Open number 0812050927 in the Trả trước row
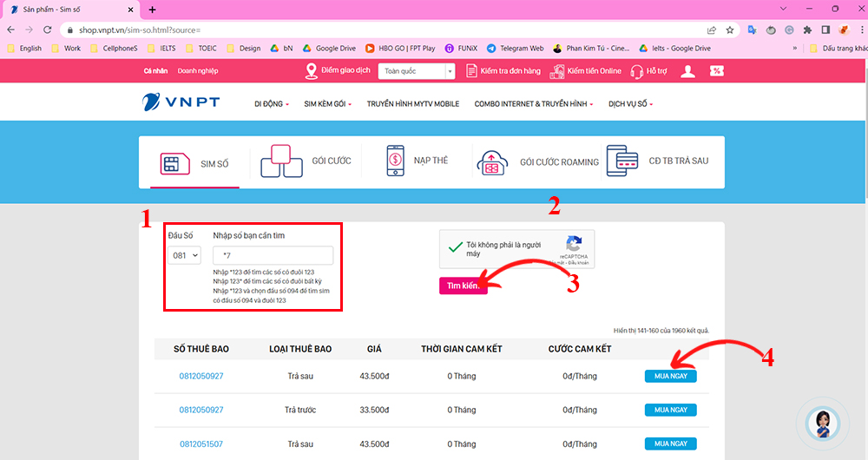The height and width of the screenshot is (460, 868). click(201, 410)
